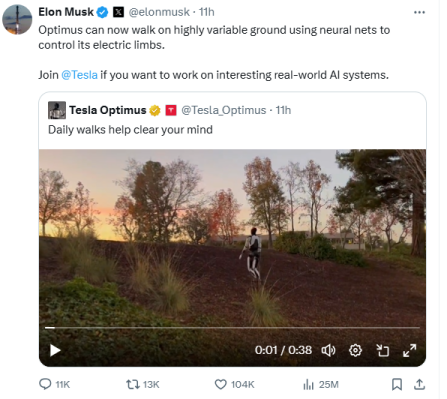Screen dimensions: 447x399
Task: Mute the video with the speaker icon
Action: pos(328,350)
